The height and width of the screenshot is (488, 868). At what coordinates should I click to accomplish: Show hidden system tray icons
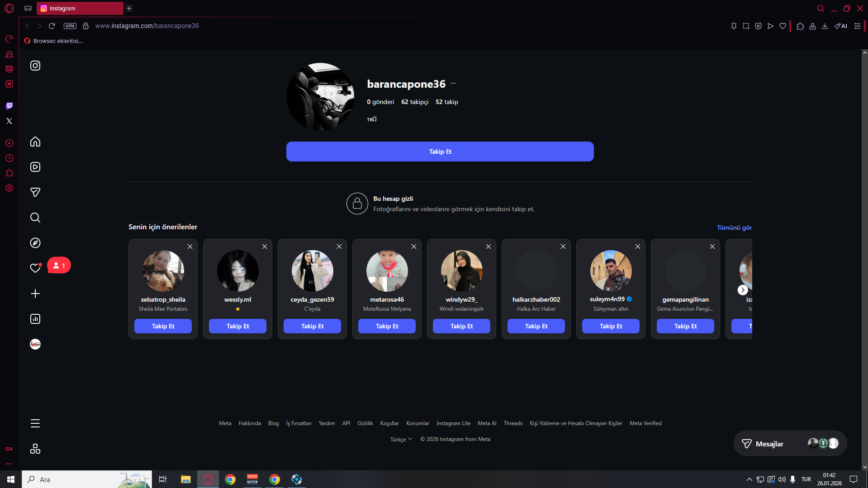[x=749, y=479]
